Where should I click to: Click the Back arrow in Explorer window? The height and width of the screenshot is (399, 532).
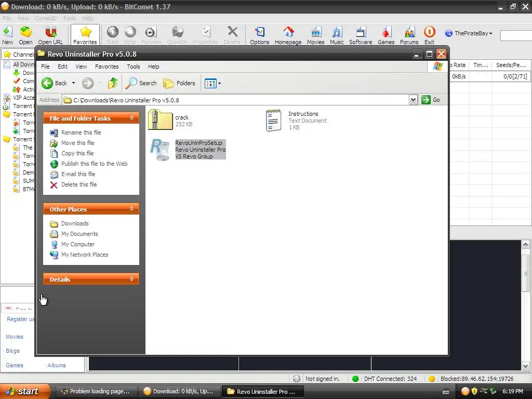[54, 83]
